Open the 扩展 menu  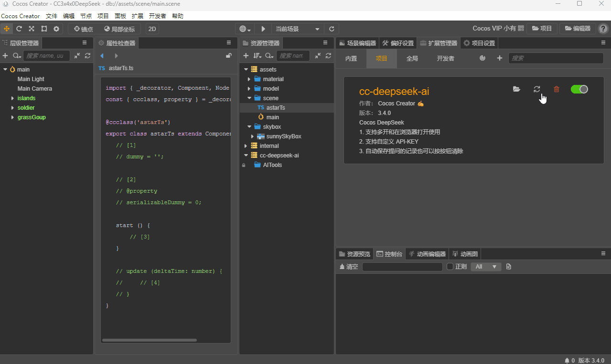click(138, 16)
